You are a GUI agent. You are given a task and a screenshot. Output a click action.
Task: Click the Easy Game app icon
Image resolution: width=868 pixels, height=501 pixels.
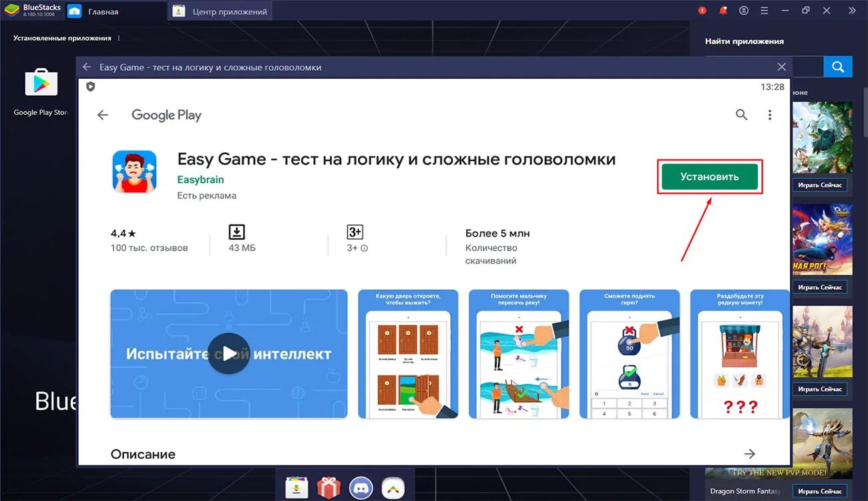pyautogui.click(x=134, y=172)
